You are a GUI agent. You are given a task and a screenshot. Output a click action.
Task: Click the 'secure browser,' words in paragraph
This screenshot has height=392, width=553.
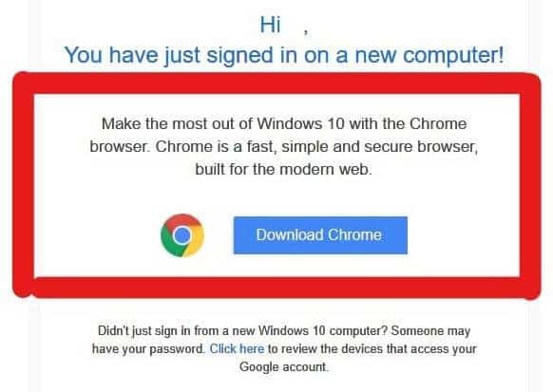coord(421,146)
